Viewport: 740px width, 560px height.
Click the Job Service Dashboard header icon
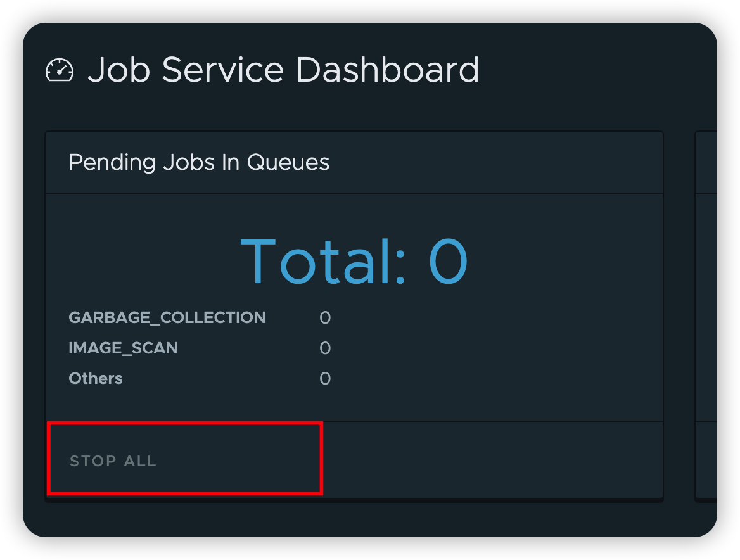pyautogui.click(x=60, y=70)
